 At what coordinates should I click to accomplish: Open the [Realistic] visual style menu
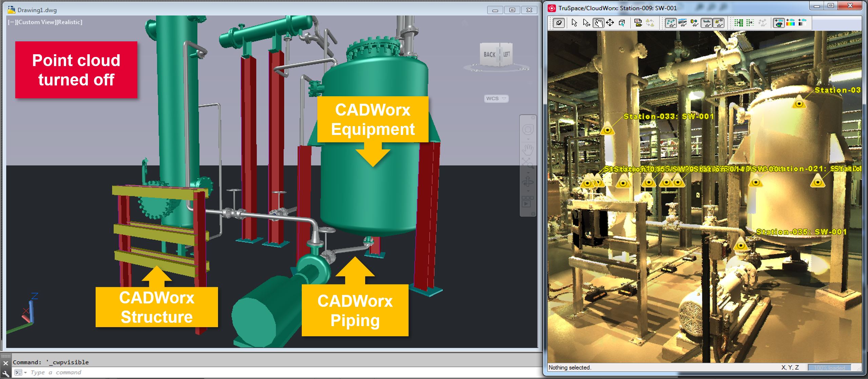click(x=70, y=22)
